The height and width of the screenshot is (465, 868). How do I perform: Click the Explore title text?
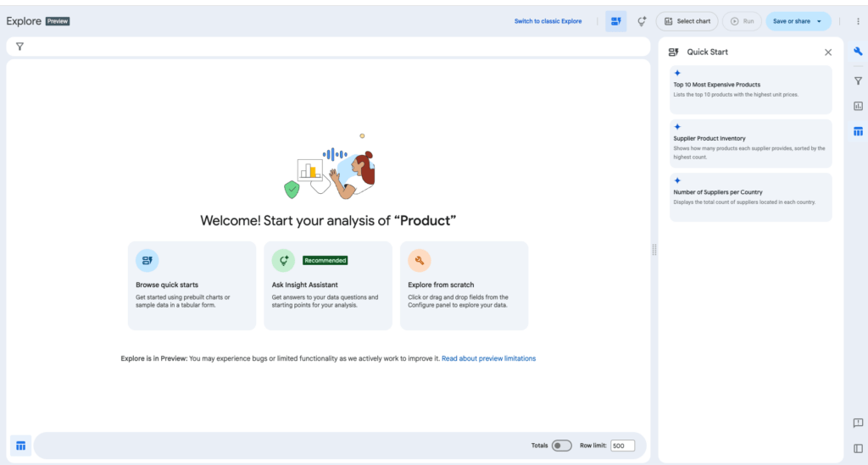(x=24, y=21)
